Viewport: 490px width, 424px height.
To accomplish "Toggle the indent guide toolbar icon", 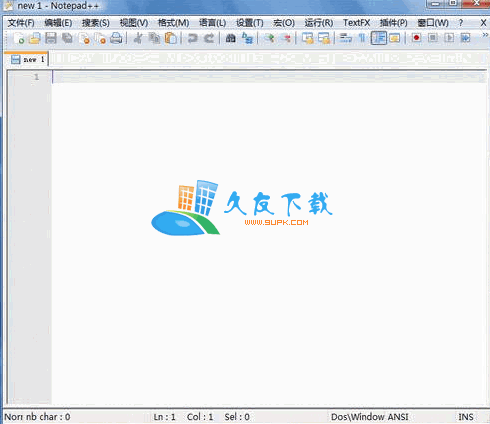I will (379, 38).
